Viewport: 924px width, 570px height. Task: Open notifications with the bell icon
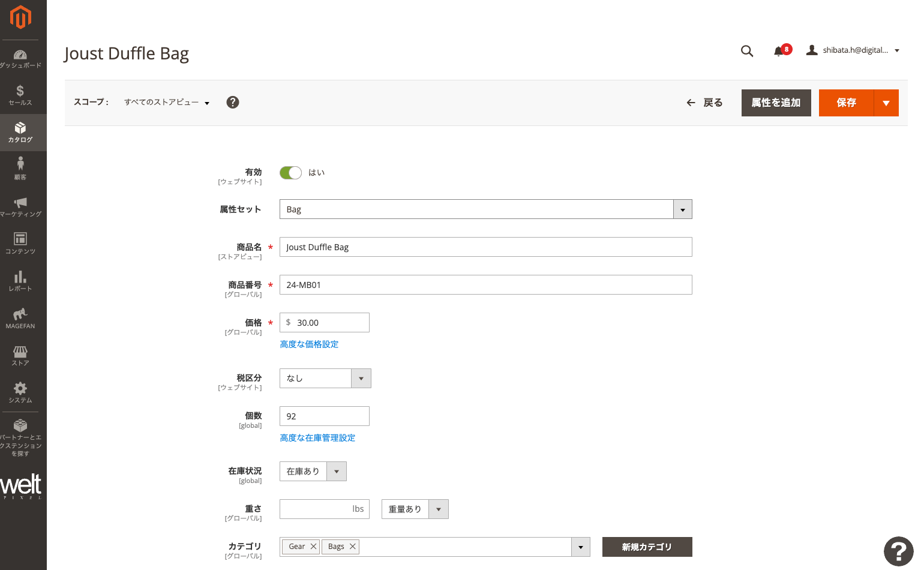click(779, 51)
